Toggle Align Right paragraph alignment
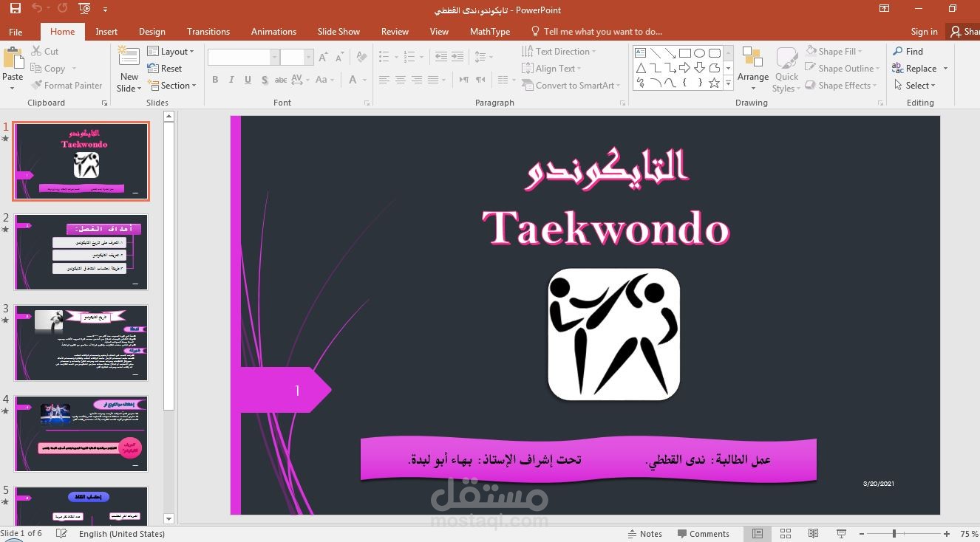 click(x=416, y=80)
